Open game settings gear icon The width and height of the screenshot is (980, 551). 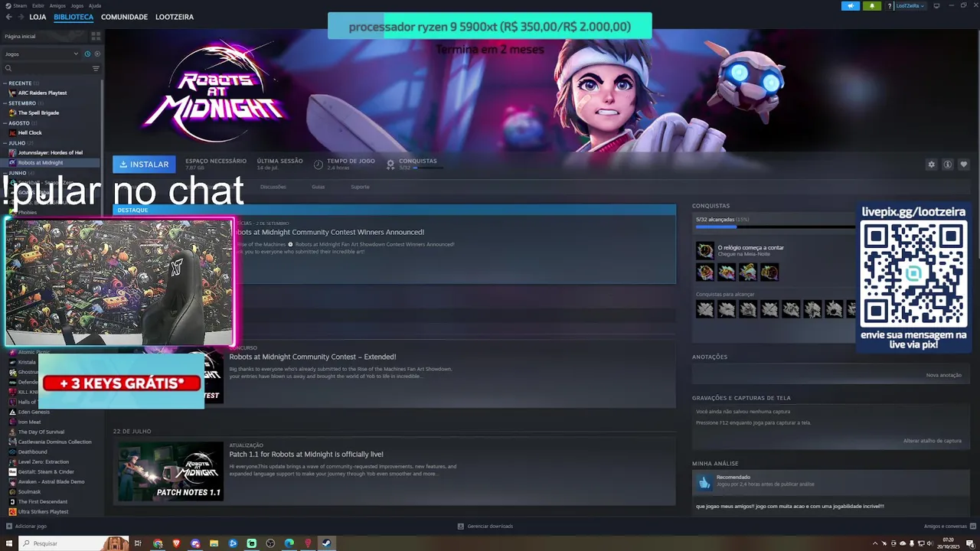tap(931, 165)
